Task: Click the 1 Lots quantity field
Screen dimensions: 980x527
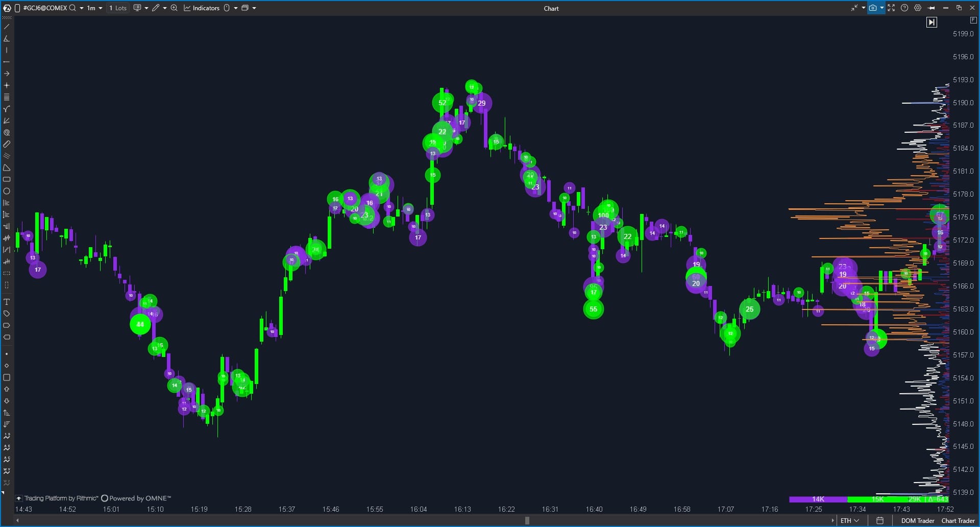Action: (x=118, y=8)
